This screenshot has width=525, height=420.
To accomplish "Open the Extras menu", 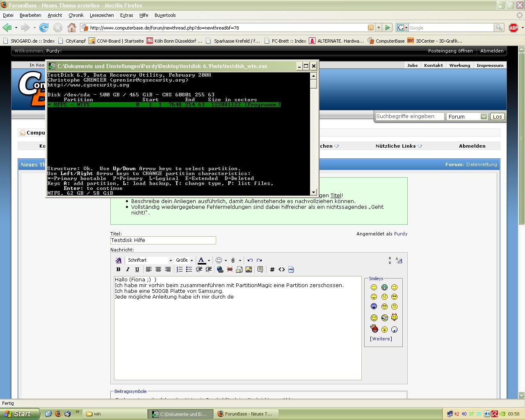I will pos(127,15).
